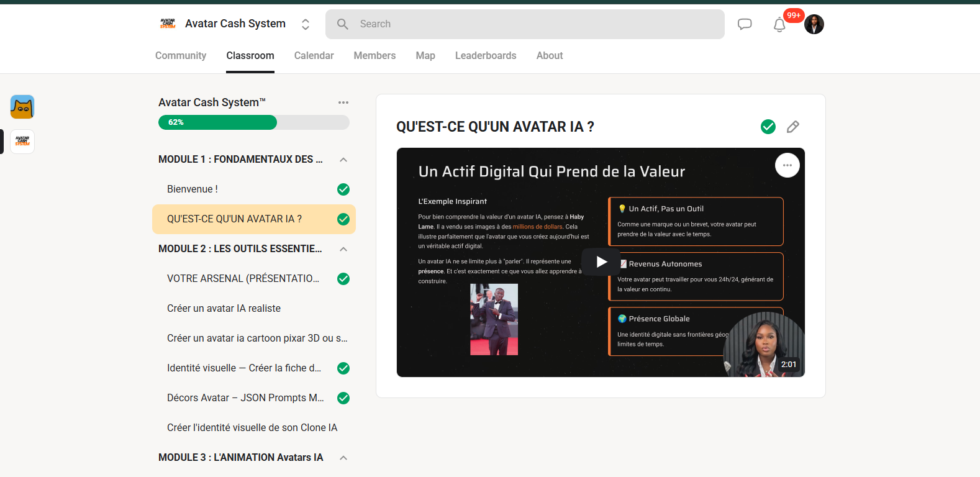980x477 pixels.
Task: Click in the Search field
Action: click(525, 24)
